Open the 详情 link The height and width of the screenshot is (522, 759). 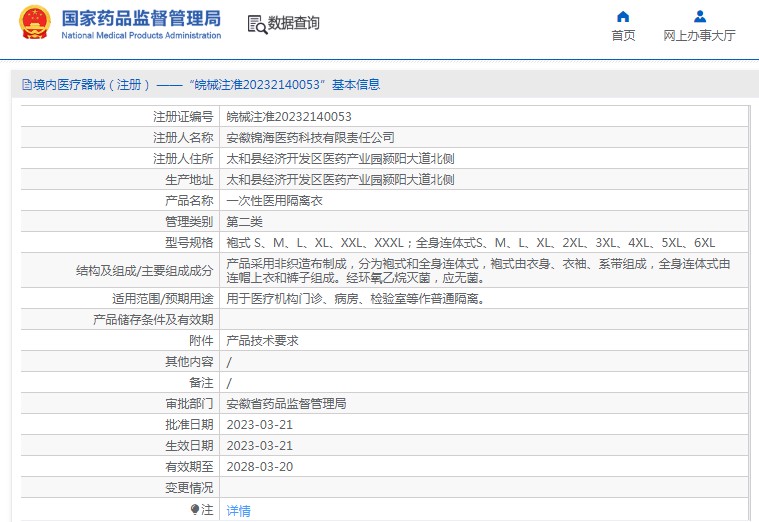[239, 510]
